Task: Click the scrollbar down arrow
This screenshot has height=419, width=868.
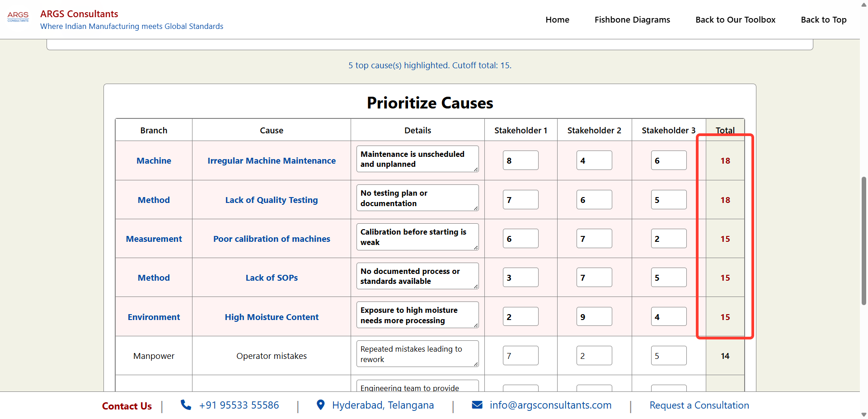Action: pyautogui.click(x=864, y=414)
